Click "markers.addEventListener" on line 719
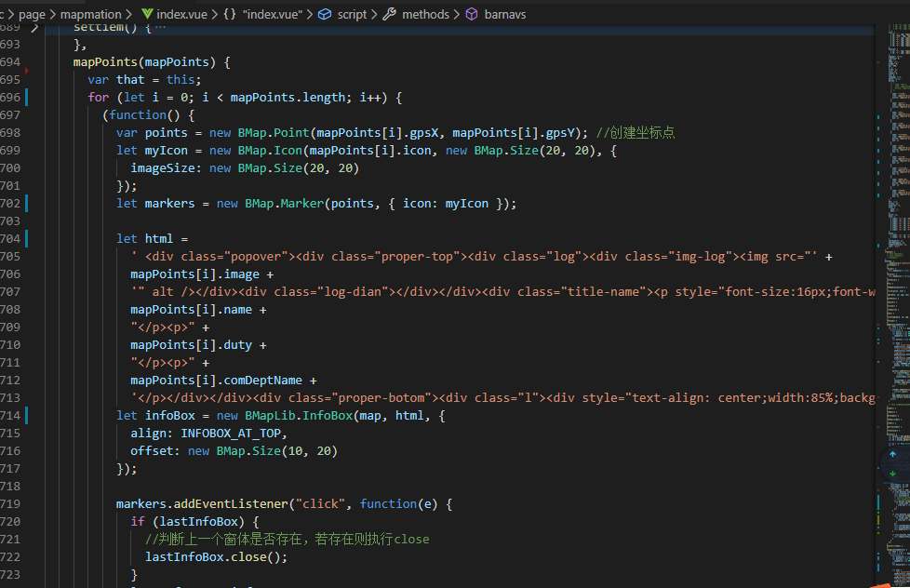 click(202, 504)
